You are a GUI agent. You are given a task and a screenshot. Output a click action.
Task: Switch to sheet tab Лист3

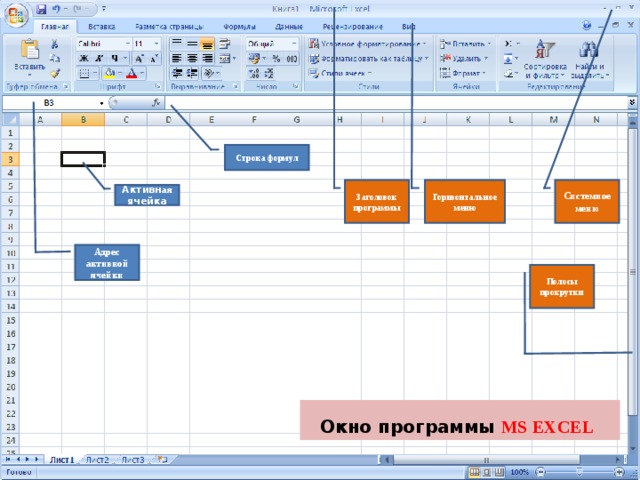[133, 460]
